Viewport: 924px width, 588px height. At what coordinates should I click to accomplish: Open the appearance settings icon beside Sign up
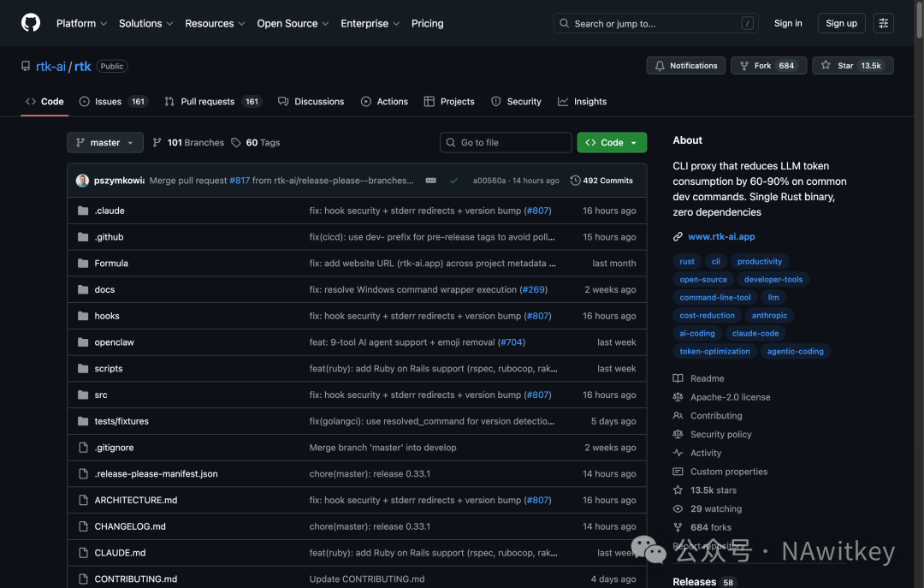click(x=883, y=23)
